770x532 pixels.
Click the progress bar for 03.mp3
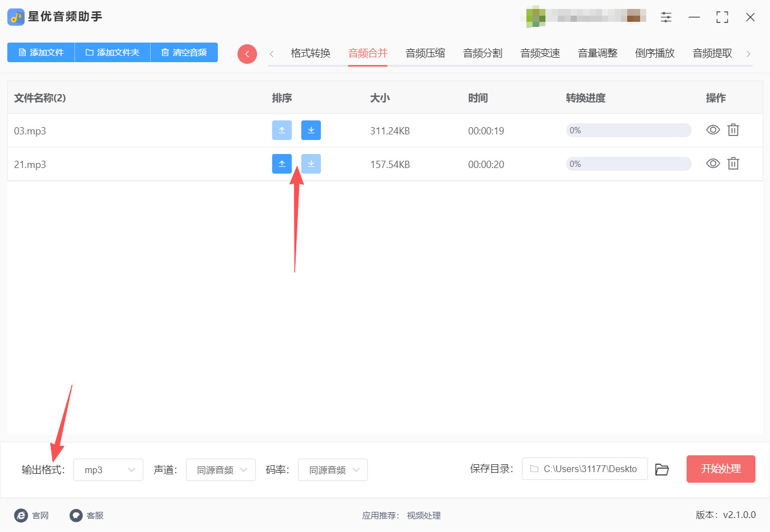pos(628,130)
